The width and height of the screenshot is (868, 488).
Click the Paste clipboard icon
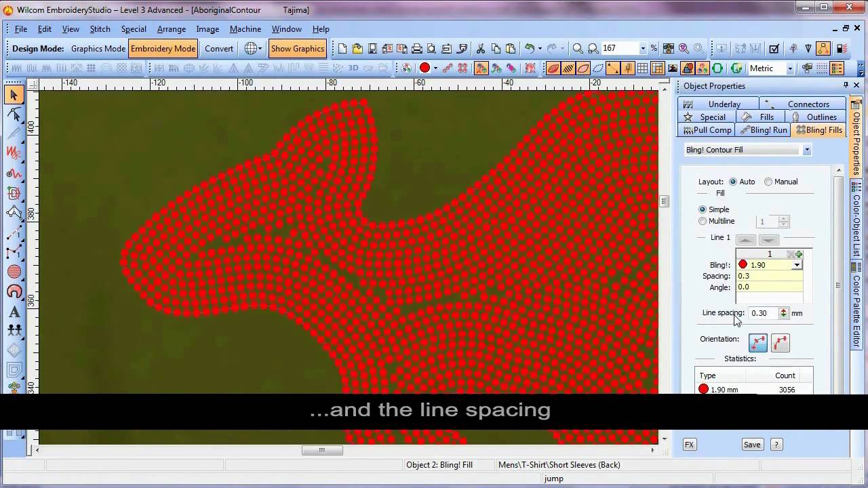pyautogui.click(x=511, y=48)
